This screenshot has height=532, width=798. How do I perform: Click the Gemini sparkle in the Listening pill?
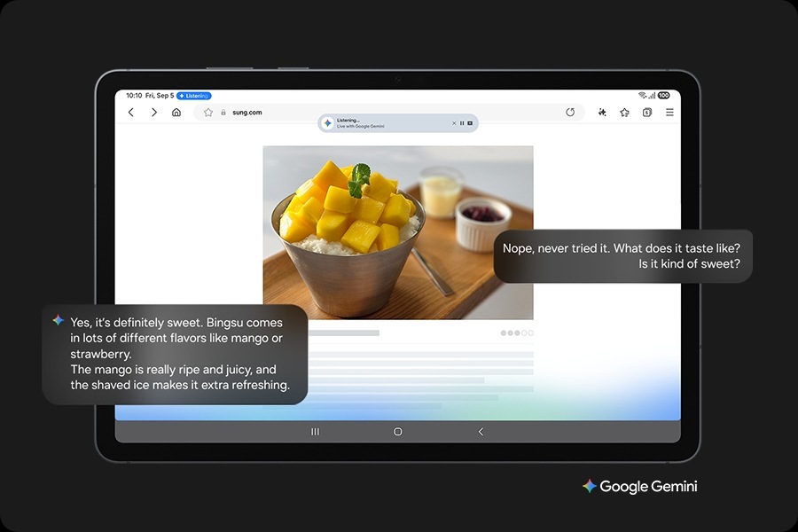(327, 123)
